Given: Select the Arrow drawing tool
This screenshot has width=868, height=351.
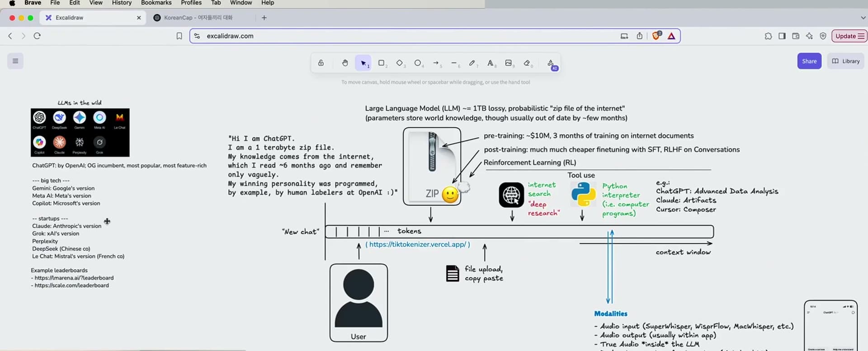Looking at the screenshot, I should [x=436, y=63].
